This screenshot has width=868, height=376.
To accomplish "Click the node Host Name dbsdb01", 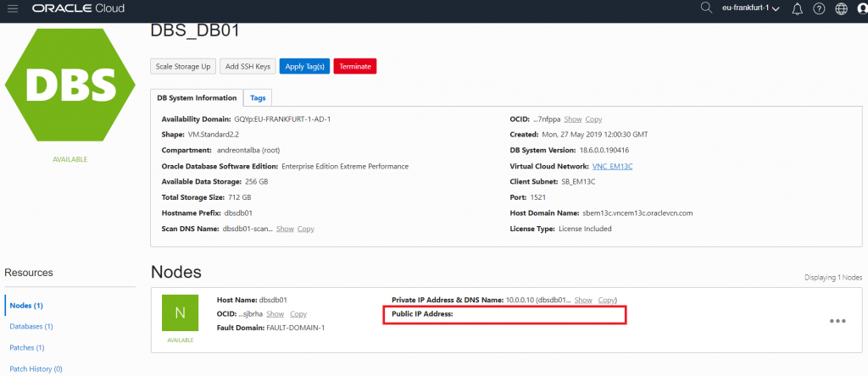I will point(273,301).
